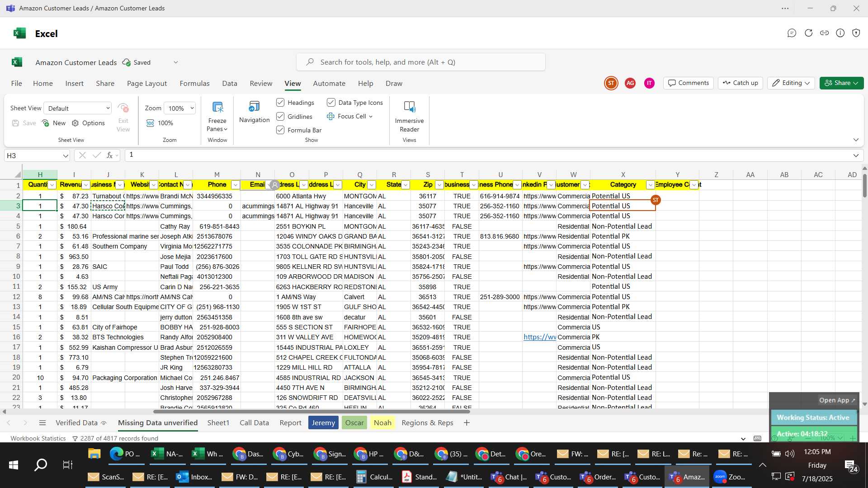
Task: Click the Save sheet view icon
Action: (16, 123)
